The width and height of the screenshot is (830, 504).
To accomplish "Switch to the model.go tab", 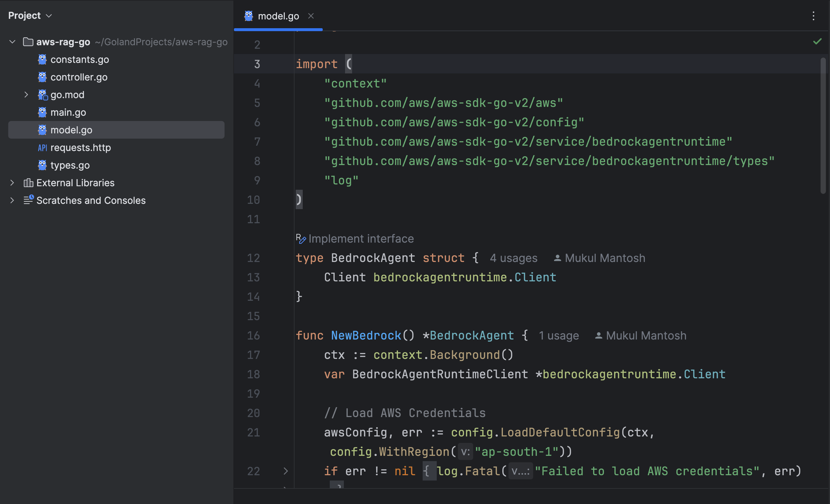I will click(x=278, y=16).
